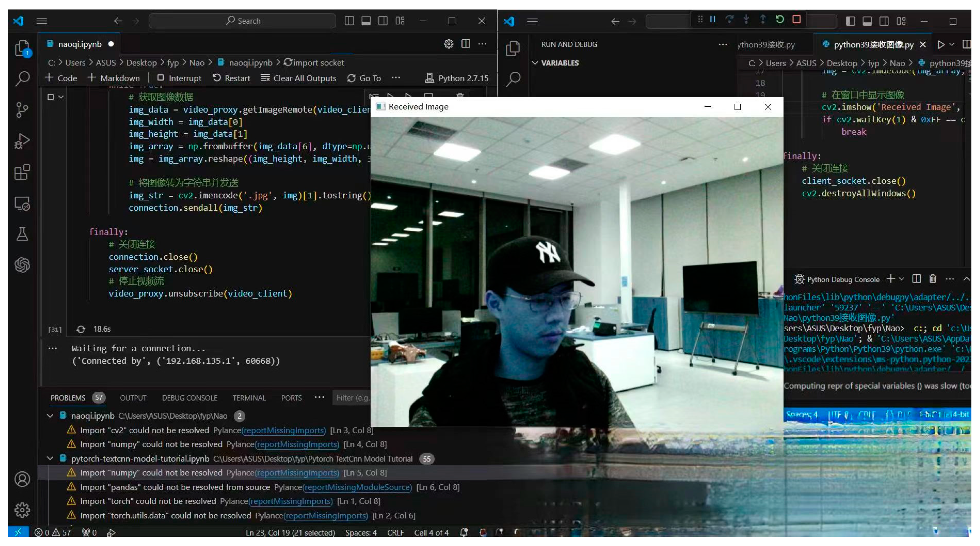Viewport: 980px width, 546px height.
Task: Click Clear All Outputs in notebook toolbar
Action: (299, 78)
